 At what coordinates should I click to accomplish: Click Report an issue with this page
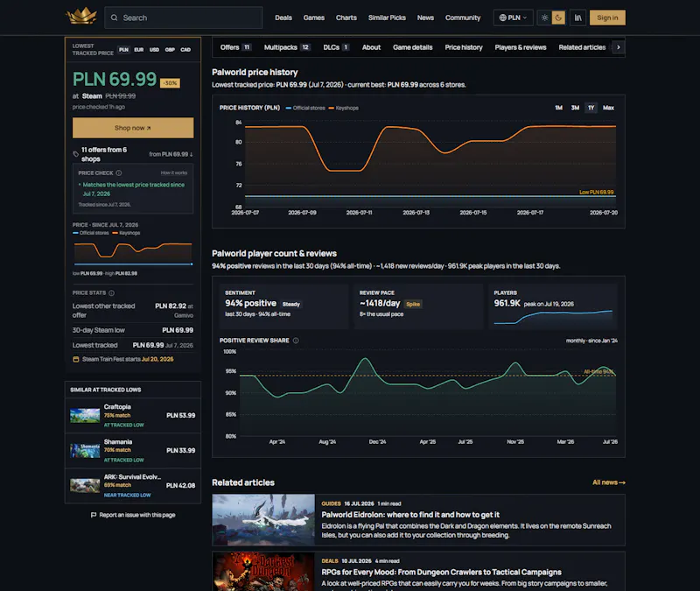click(x=133, y=515)
